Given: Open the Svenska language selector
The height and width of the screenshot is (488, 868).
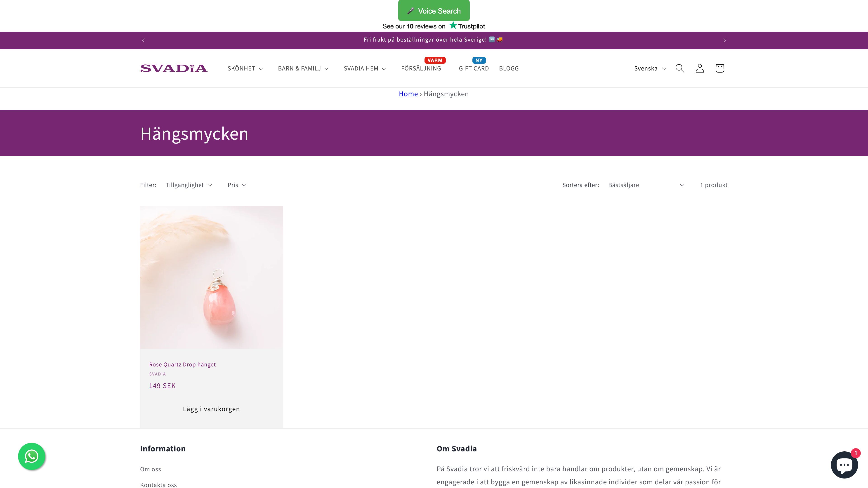Looking at the screenshot, I should point(650,68).
